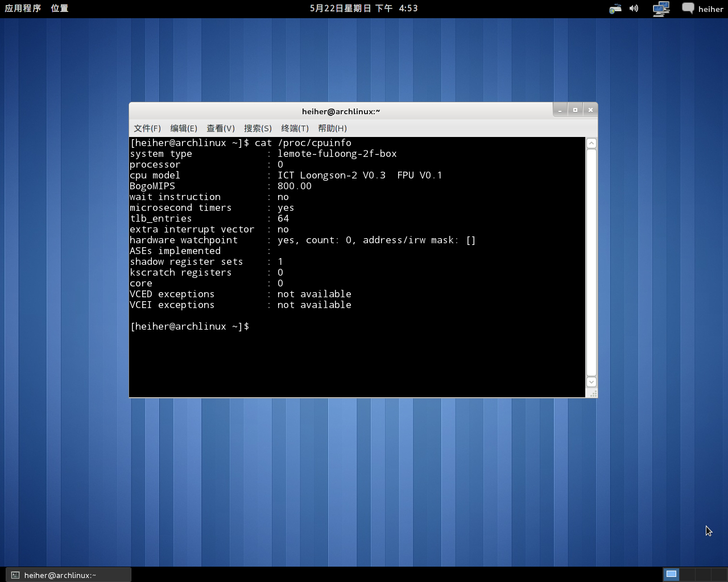Click the terminal scrollbar up arrow
The height and width of the screenshot is (582, 728).
[x=591, y=143]
